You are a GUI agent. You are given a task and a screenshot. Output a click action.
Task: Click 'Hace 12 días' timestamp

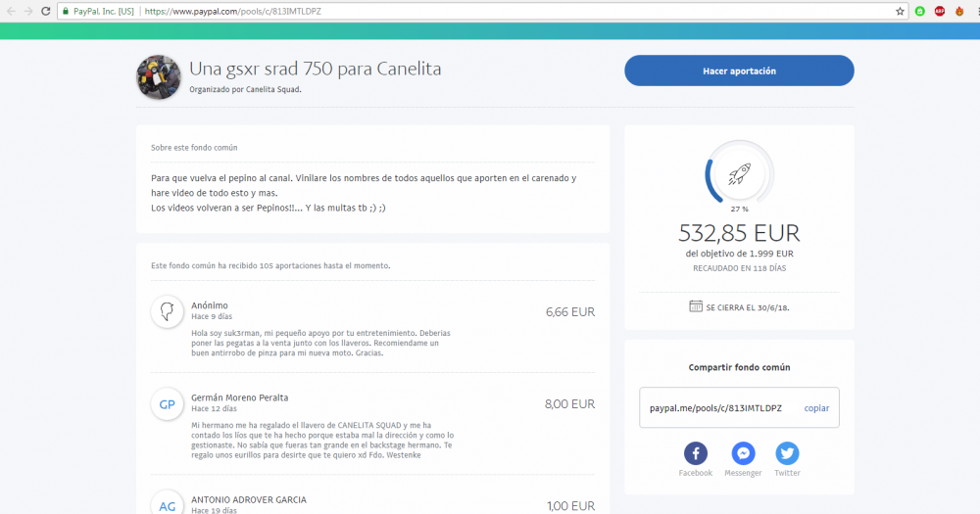[x=214, y=409]
